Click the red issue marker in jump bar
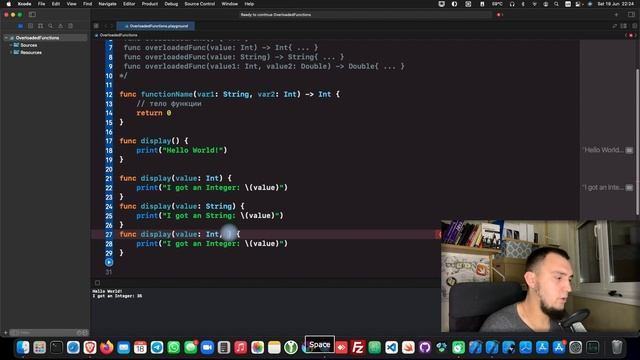Viewport: 640px width, 360px height. pos(631,35)
